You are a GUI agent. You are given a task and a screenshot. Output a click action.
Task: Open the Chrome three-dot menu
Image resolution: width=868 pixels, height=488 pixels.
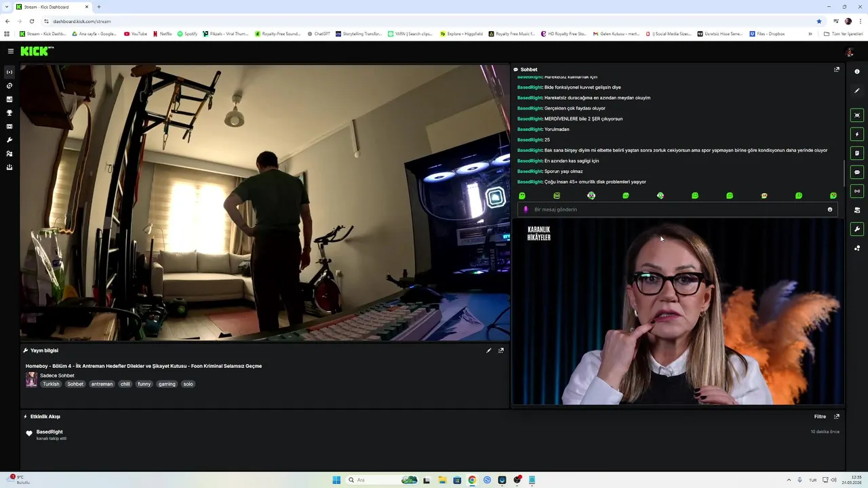tap(861, 21)
